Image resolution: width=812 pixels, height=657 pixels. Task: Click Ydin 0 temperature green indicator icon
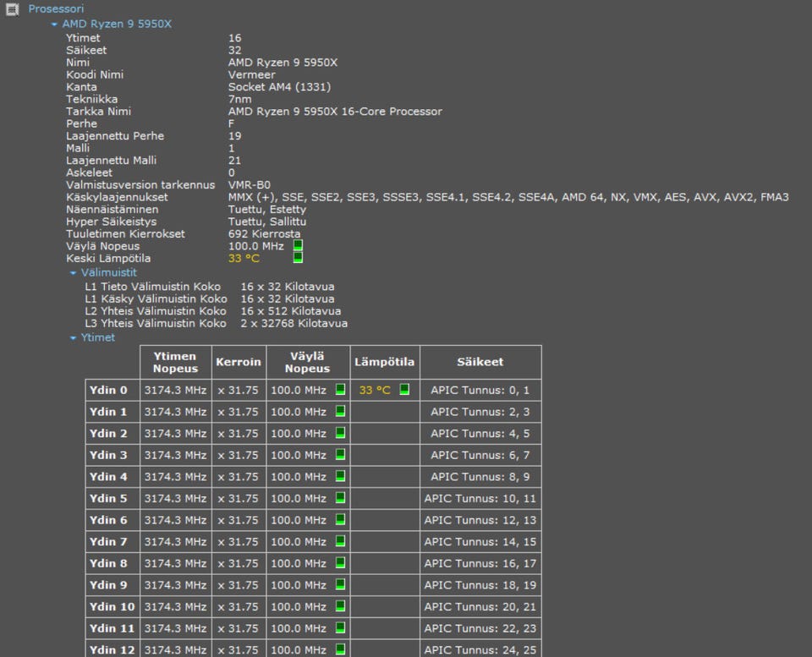pyautogui.click(x=404, y=390)
